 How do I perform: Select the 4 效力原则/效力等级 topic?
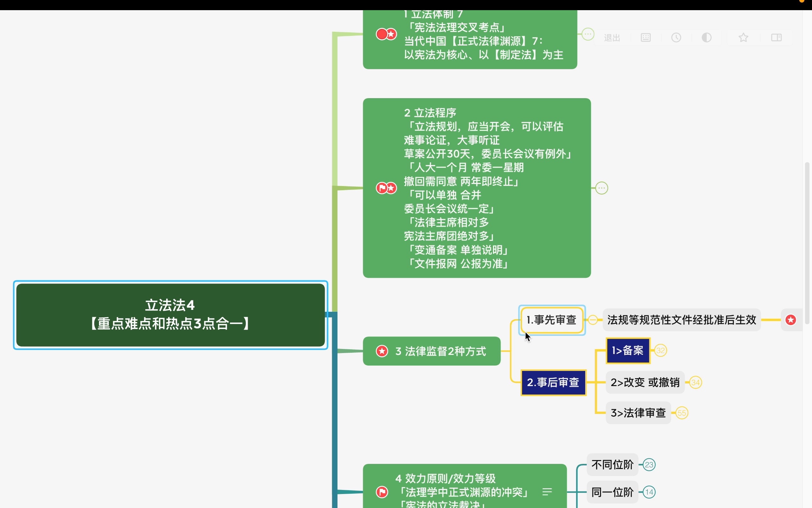465,486
